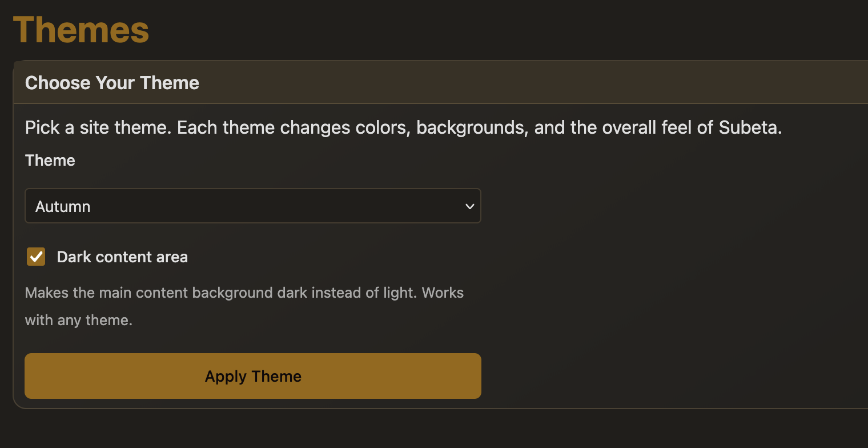
Task: Click the "Pick a site theme" description text
Action: (x=98, y=127)
